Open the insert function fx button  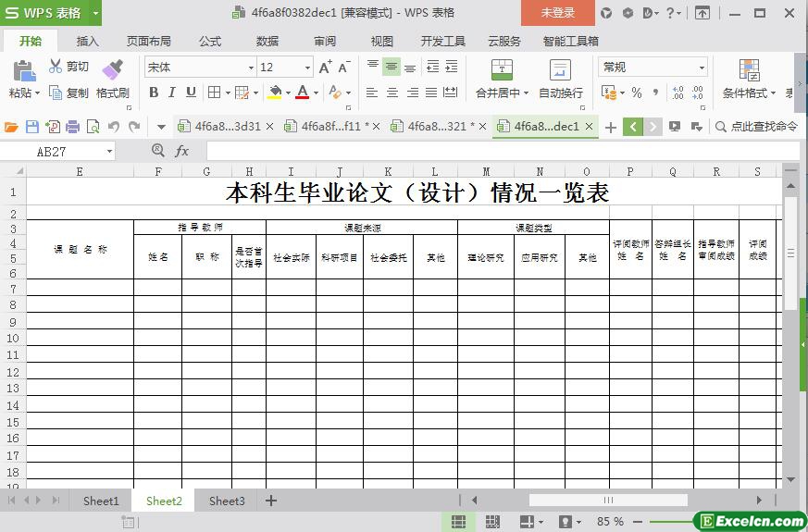(182, 151)
